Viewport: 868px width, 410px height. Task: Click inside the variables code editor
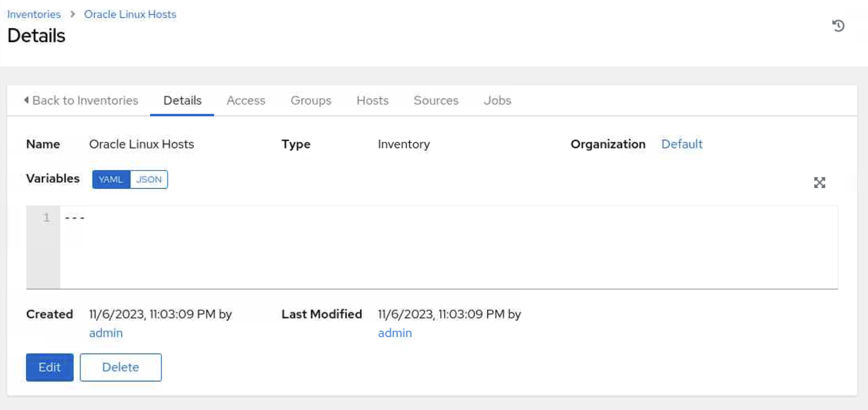click(x=449, y=247)
